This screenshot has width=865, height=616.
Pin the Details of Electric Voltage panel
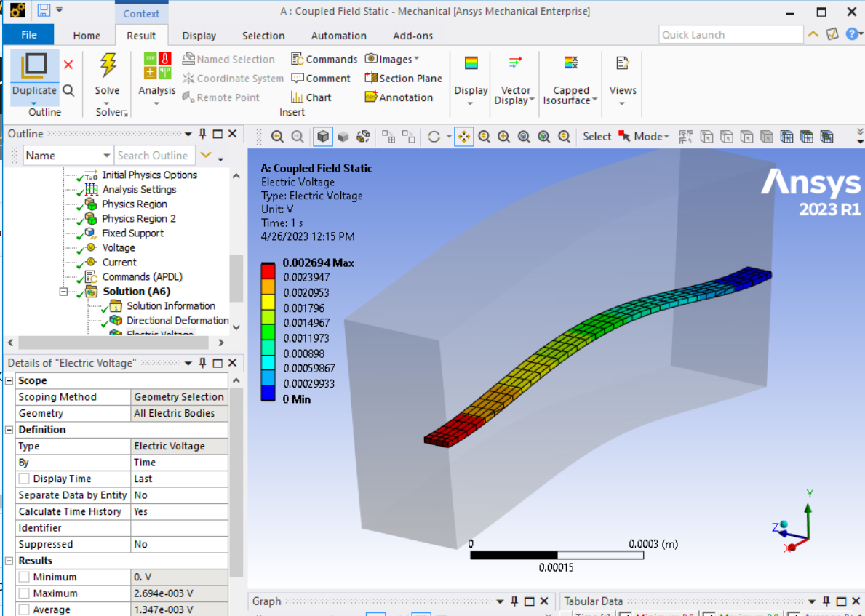click(x=202, y=363)
